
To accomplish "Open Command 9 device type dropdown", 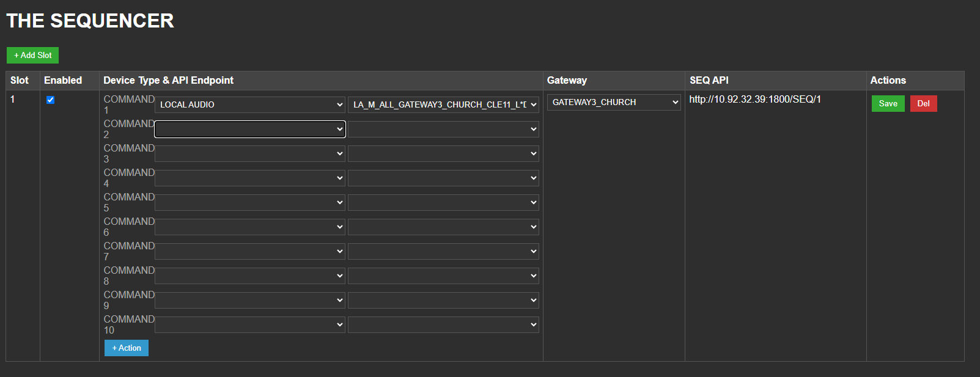I will (x=249, y=300).
